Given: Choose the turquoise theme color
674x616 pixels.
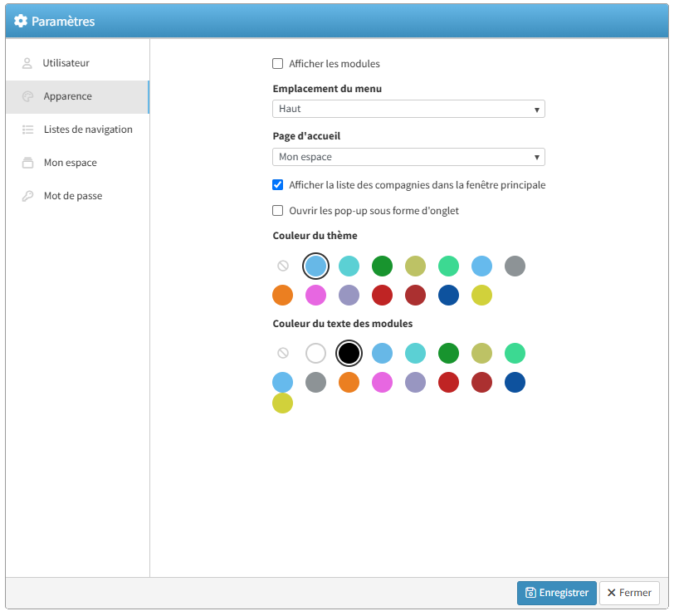Looking at the screenshot, I should [349, 266].
